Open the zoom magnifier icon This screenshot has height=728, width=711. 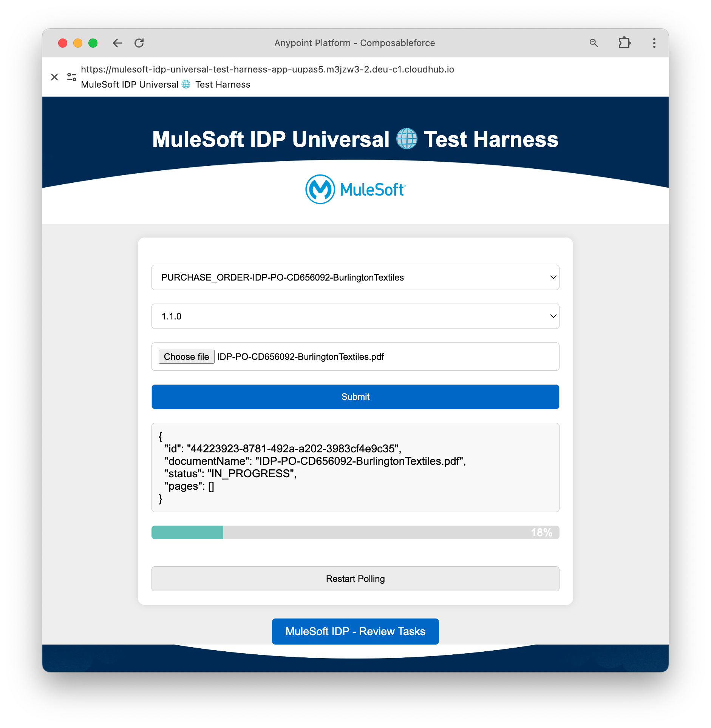click(594, 43)
